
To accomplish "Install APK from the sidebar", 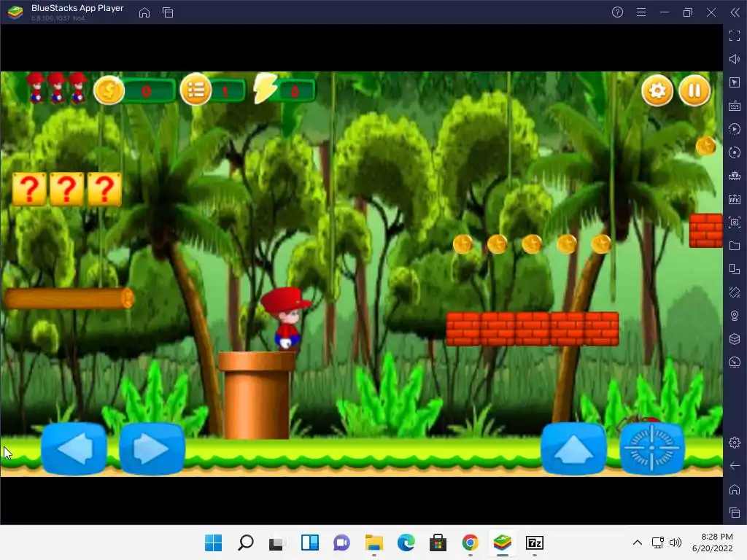I will point(734,199).
